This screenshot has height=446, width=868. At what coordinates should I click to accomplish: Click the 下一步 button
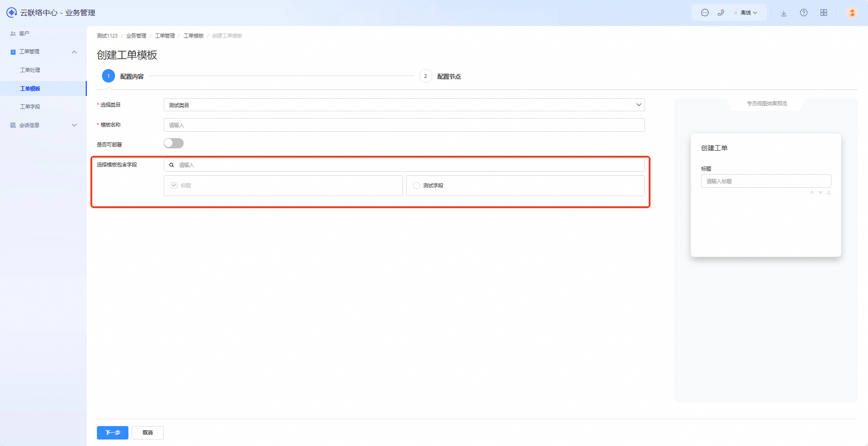113,433
